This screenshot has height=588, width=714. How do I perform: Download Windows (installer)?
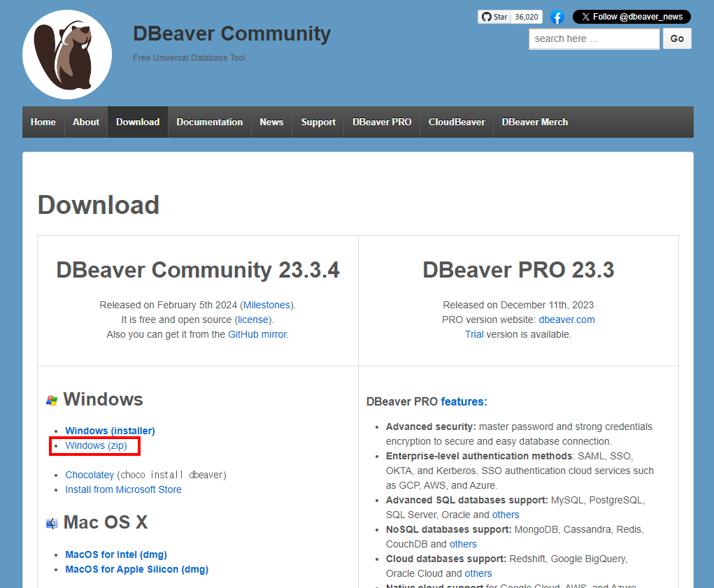pos(110,431)
